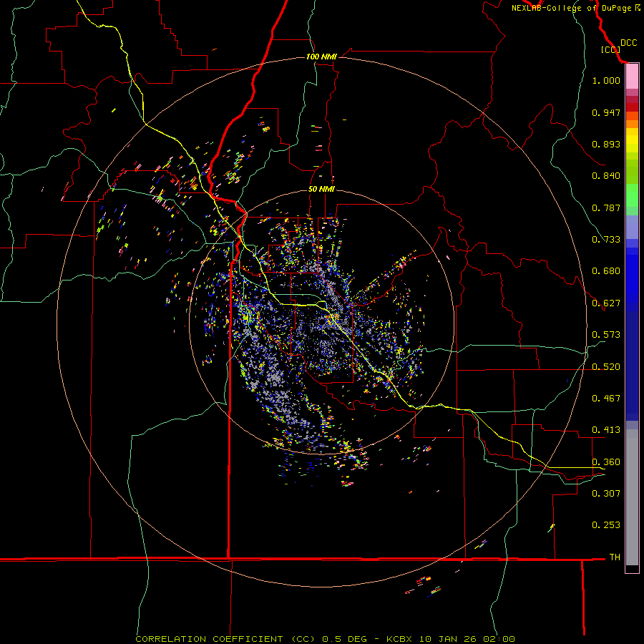This screenshot has height=644, width=644.
Task: Click the 0.627 scale value
Action: click(x=606, y=303)
